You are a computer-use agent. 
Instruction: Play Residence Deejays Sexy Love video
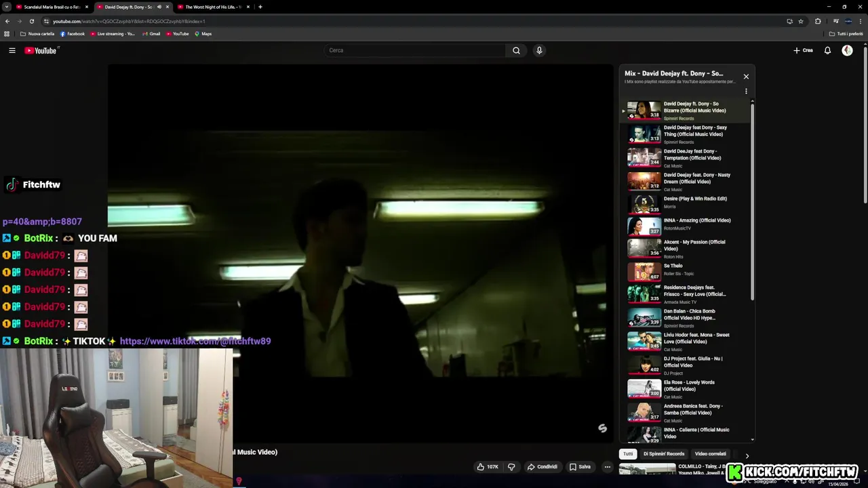coord(685,294)
